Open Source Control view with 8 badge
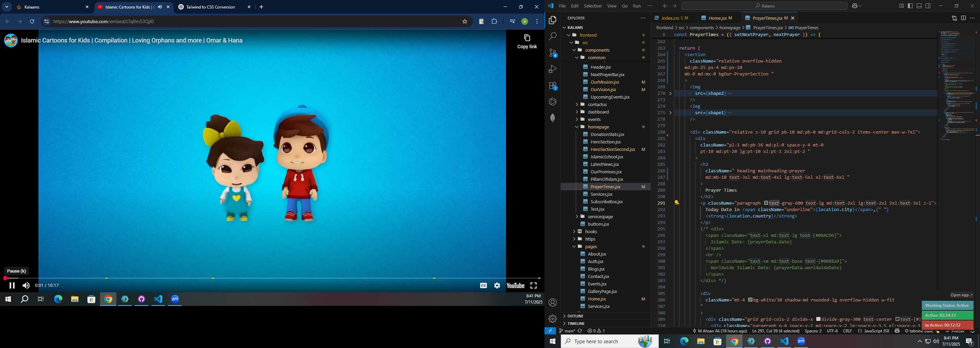Screen dimensions: 980x348 pos(553,53)
